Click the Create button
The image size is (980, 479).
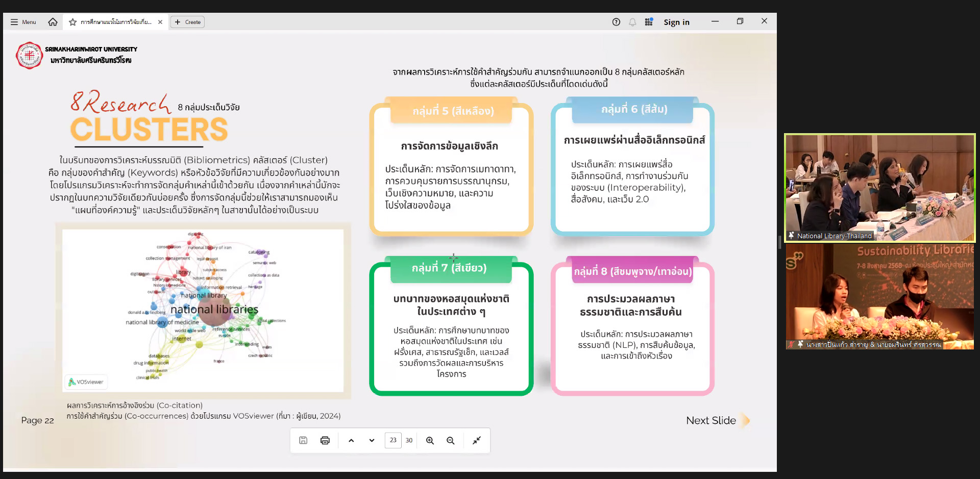(x=187, y=22)
